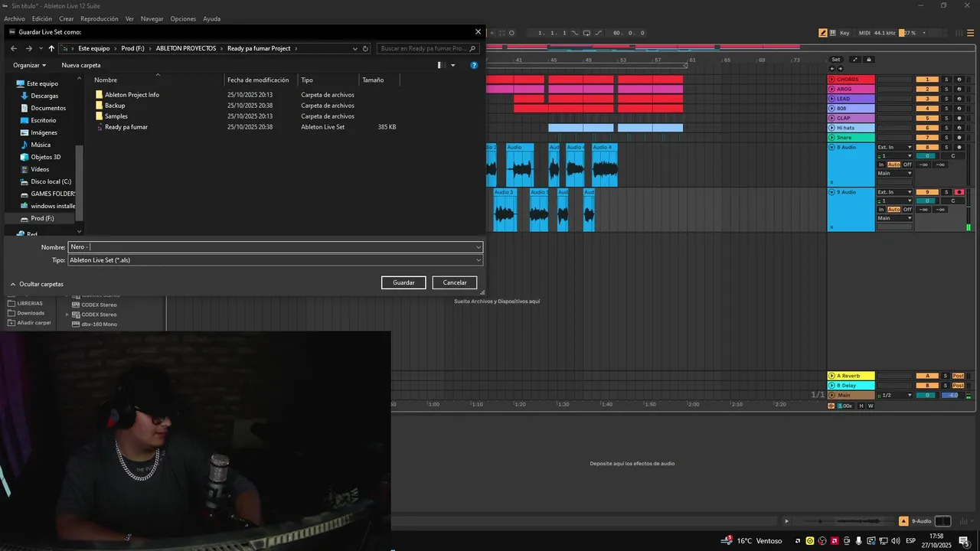Screen dimensions: 980x551
Task: Open the Organizar dropdown menu
Action: [30, 65]
